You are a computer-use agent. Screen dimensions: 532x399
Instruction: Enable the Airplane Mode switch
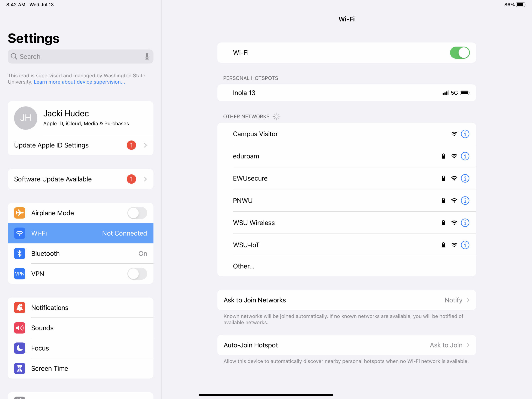137,213
